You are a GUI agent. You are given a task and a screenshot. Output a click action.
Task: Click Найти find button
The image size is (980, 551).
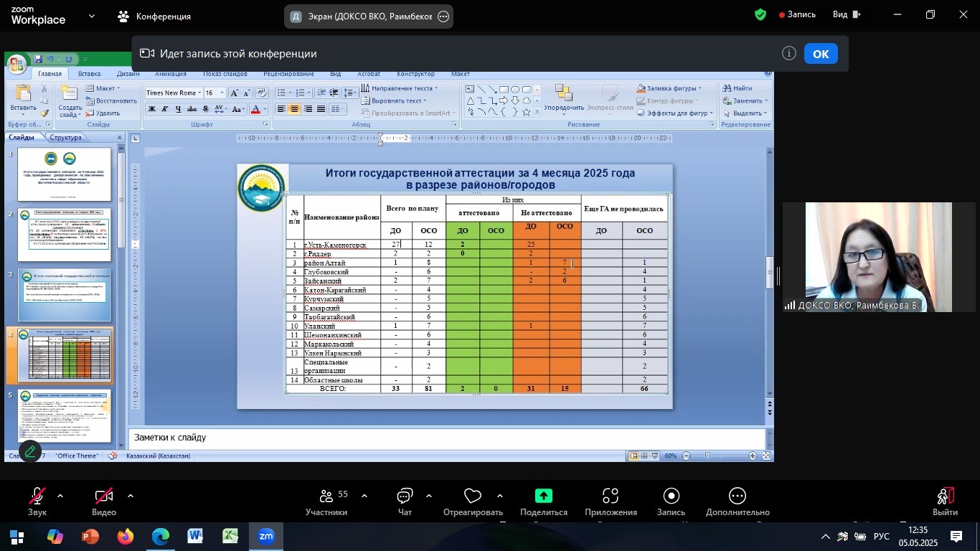738,88
